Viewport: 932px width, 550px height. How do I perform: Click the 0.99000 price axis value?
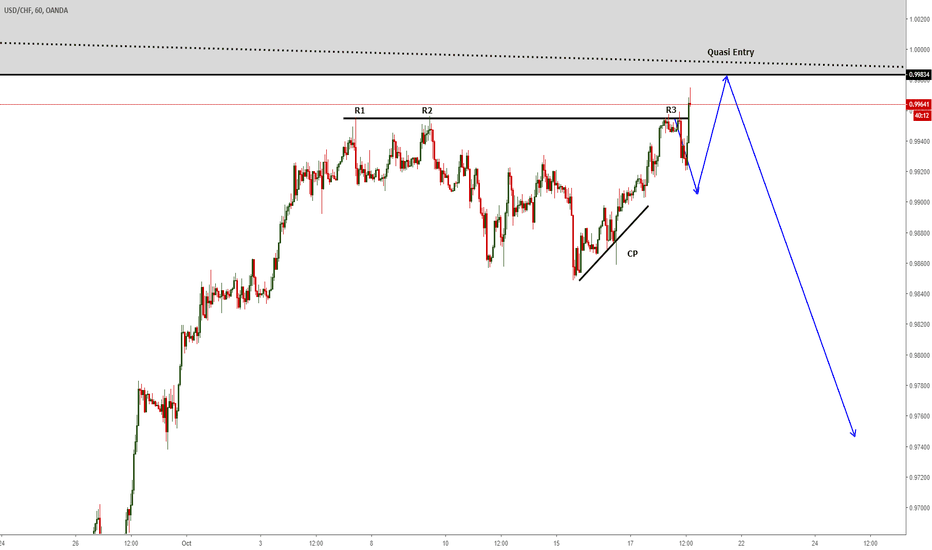tap(919, 203)
